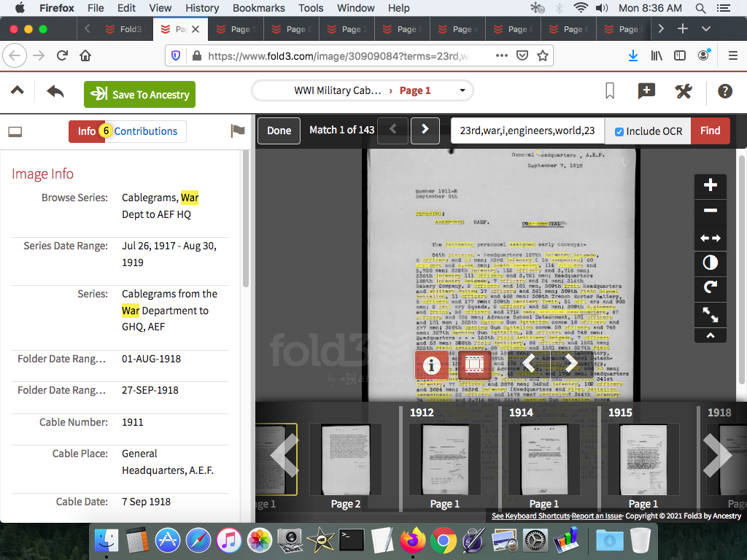Zoom in with the plus button
Image resolution: width=747 pixels, height=560 pixels.
(711, 185)
